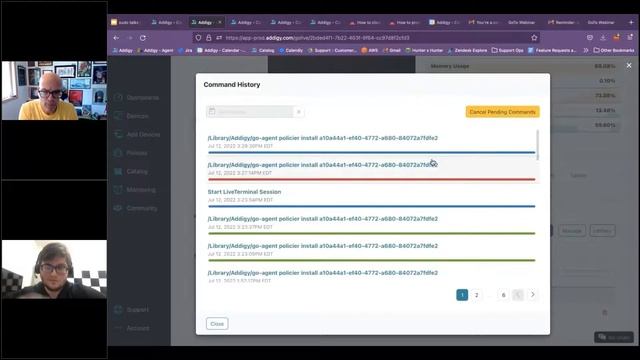Click the browser URL address bar
640x360 pixels.
pos(367,38)
